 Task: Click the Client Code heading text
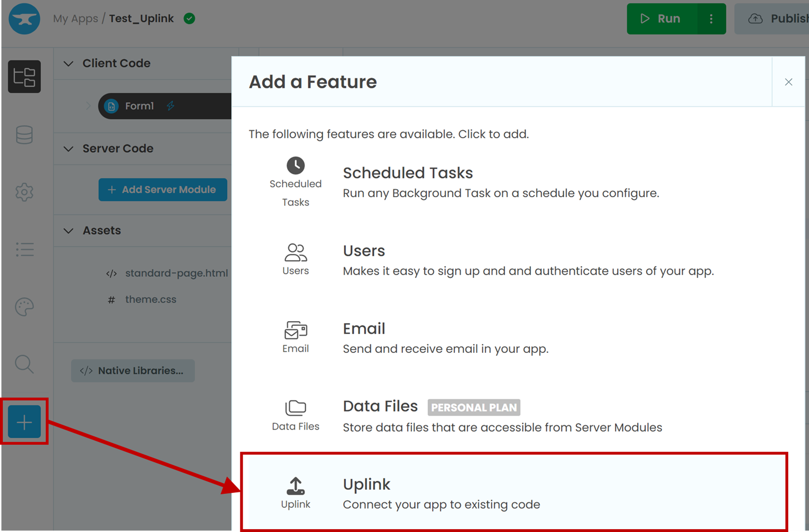coord(116,63)
